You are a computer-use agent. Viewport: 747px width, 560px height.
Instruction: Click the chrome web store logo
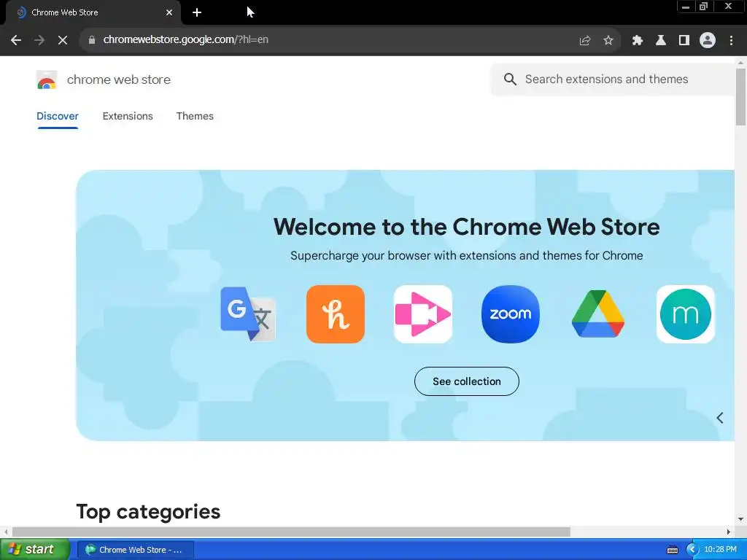pos(47,79)
